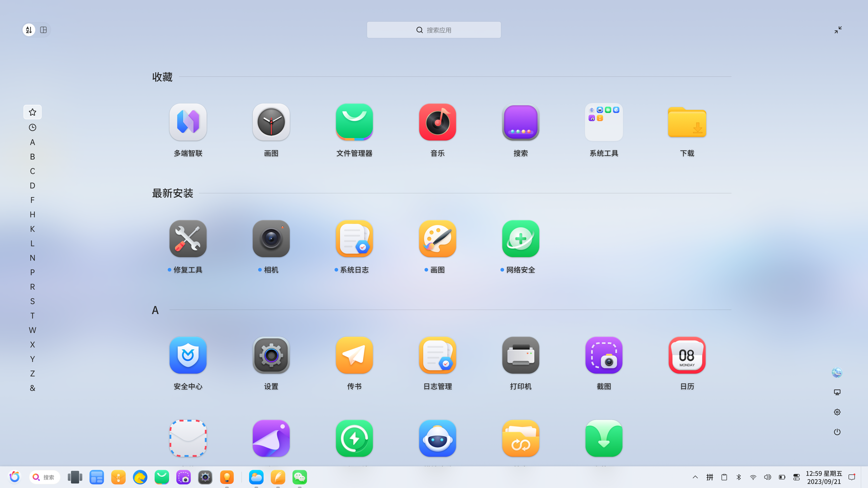
Task: Click the launcher icon in taskbar
Action: [x=14, y=477]
